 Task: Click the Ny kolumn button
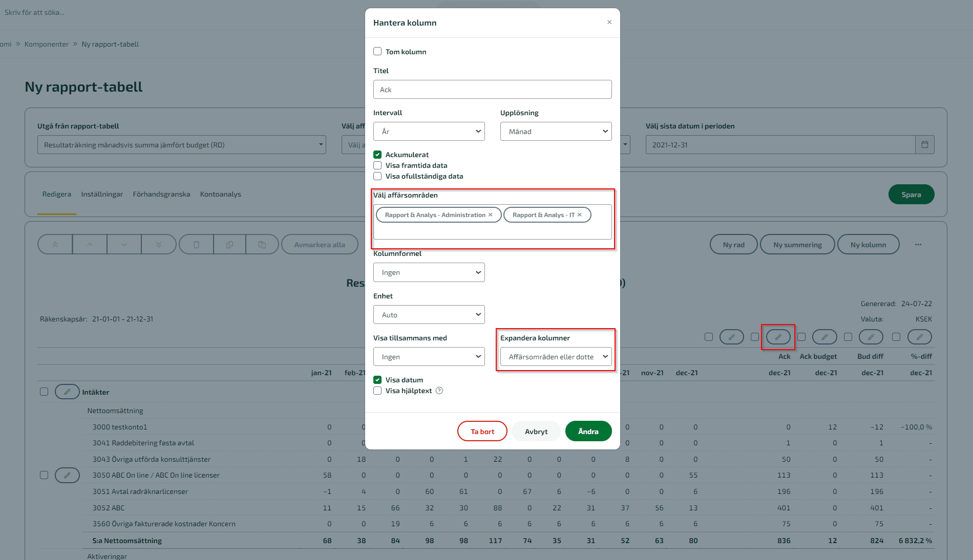click(869, 245)
